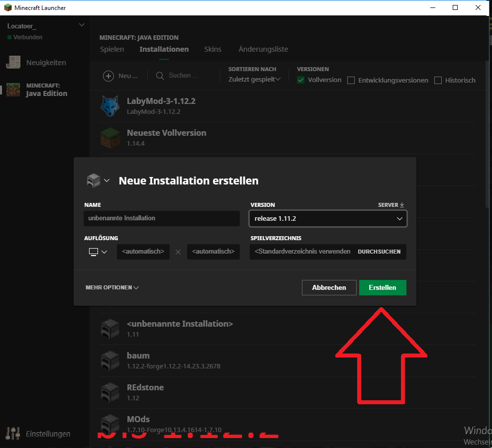Click DURCHSUCHEN to browse the game directory

coord(379,252)
